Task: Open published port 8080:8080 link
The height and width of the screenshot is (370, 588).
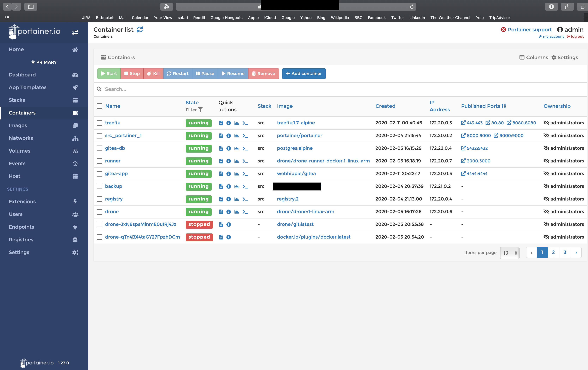Action: (521, 123)
